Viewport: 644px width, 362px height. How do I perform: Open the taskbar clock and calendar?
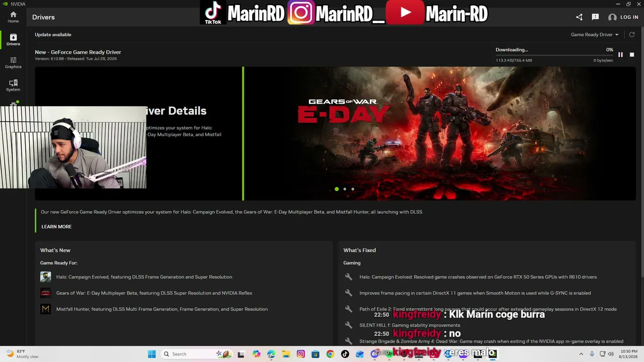click(629, 354)
